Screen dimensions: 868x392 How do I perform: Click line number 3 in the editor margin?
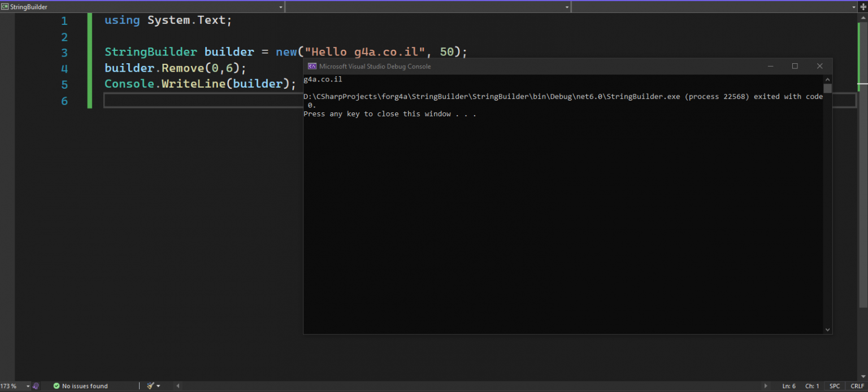click(64, 51)
